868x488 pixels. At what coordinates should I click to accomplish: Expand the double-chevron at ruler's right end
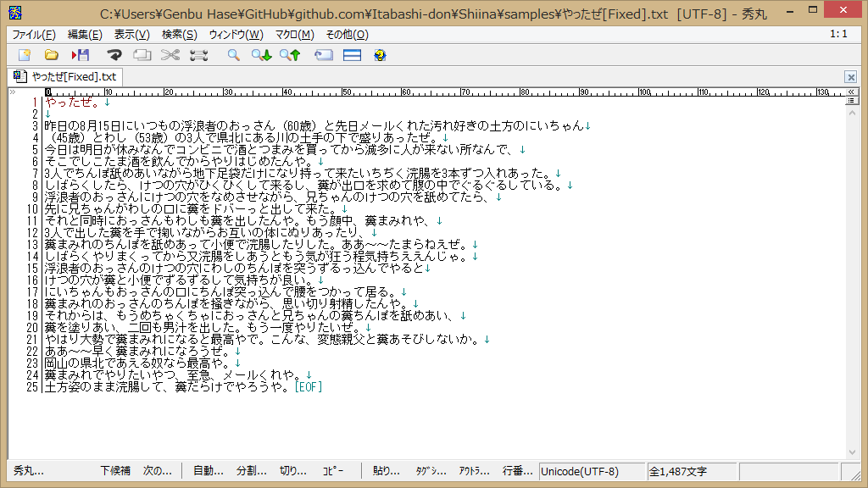pyautogui.click(x=853, y=91)
